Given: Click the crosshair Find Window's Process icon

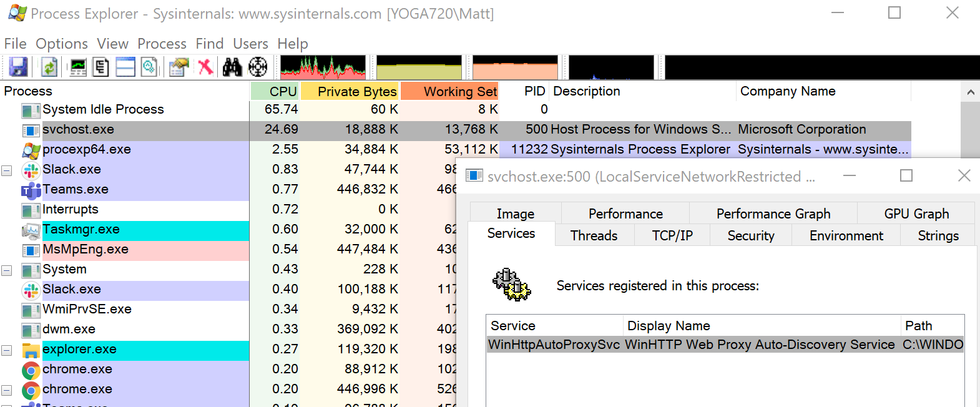Looking at the screenshot, I should (x=258, y=67).
